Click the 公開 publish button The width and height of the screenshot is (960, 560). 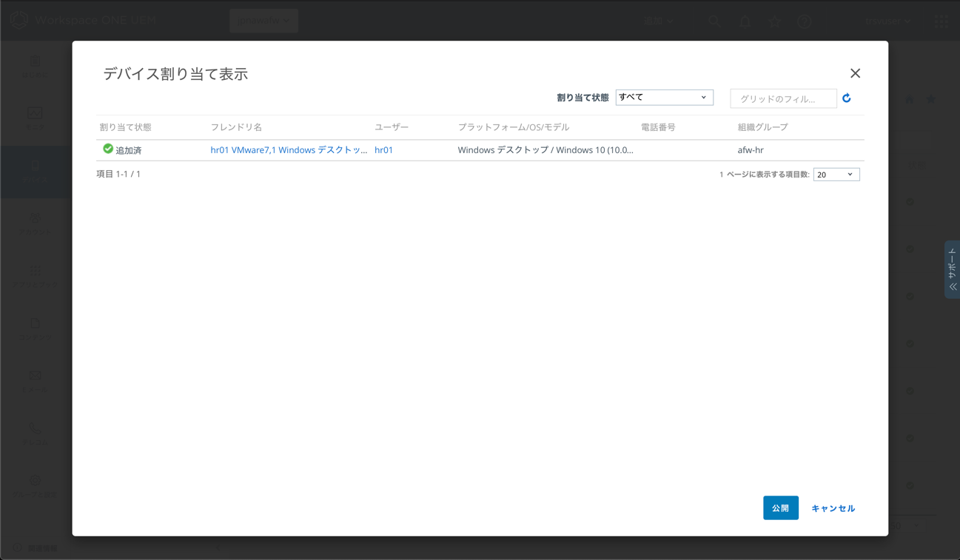point(781,508)
